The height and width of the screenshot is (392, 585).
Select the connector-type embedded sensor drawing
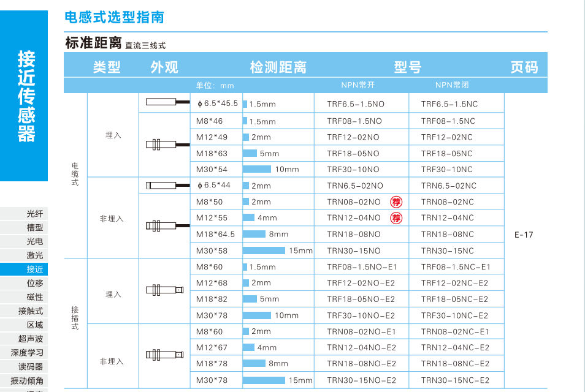pos(164,290)
